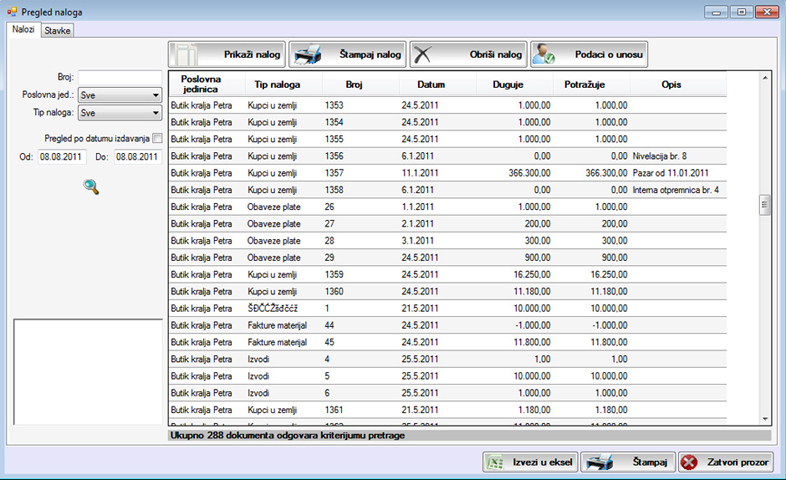Focus the Broj input field
This screenshot has width=786, height=480.
(x=120, y=77)
